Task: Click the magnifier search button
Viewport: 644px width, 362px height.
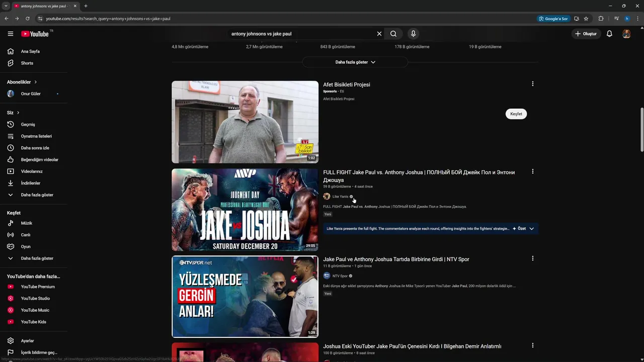Action: 393,34
